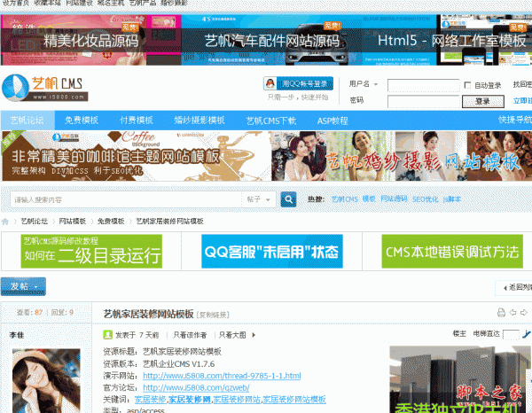The height and width of the screenshot is (413, 532).
Task: Click the 用QQ帐号登录 button
Action: pos(298,83)
